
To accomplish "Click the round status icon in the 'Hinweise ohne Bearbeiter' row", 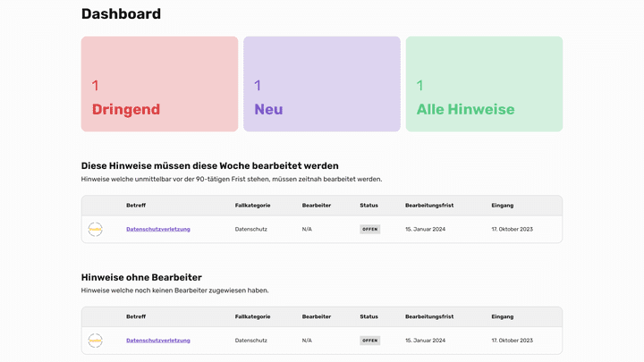I will pyautogui.click(x=96, y=340).
